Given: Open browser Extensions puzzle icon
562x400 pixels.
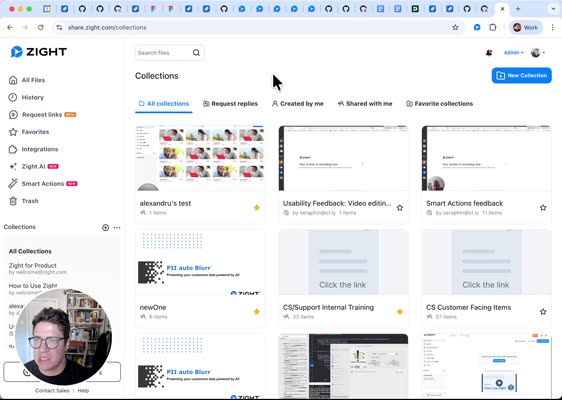Looking at the screenshot, I should [x=493, y=27].
